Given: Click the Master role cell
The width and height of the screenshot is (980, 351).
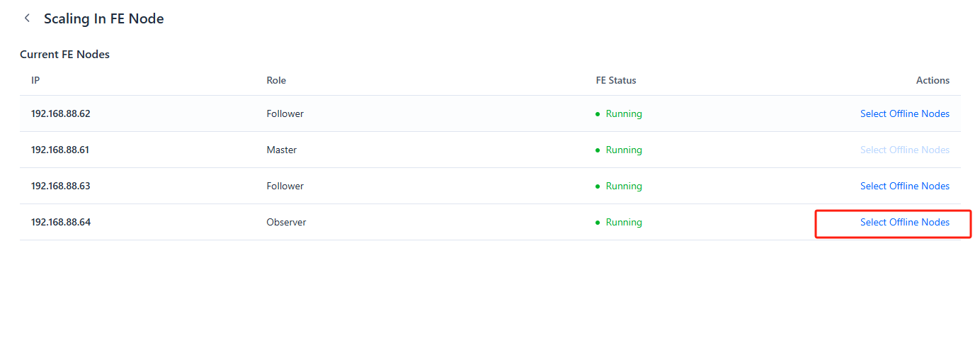Looking at the screenshot, I should [282, 150].
